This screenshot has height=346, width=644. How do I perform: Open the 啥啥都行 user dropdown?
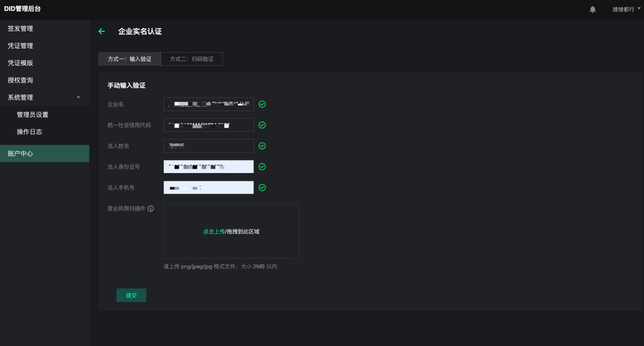(626, 9)
